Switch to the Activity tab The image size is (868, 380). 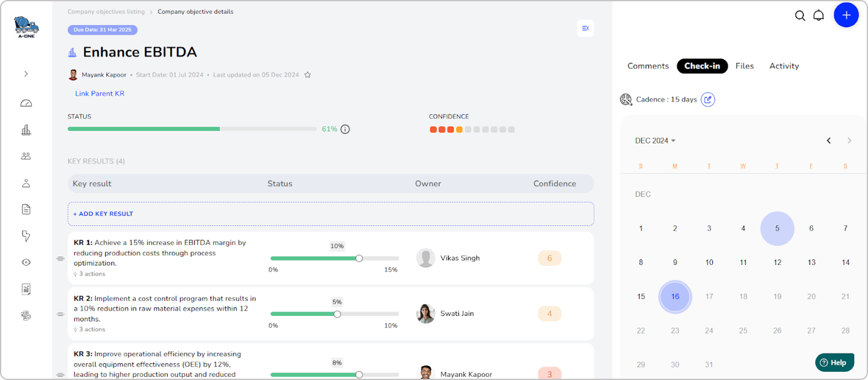[784, 66]
